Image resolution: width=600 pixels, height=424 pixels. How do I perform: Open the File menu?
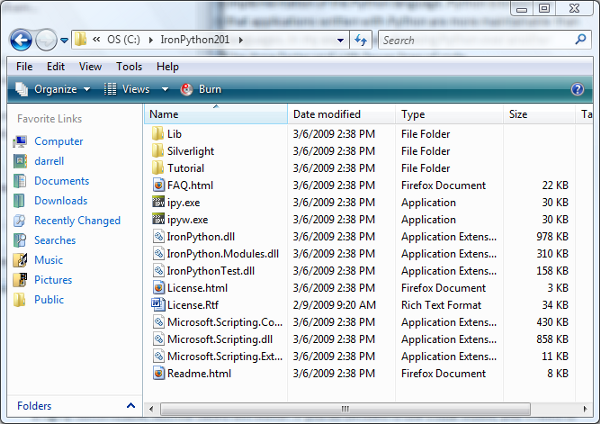click(x=24, y=67)
